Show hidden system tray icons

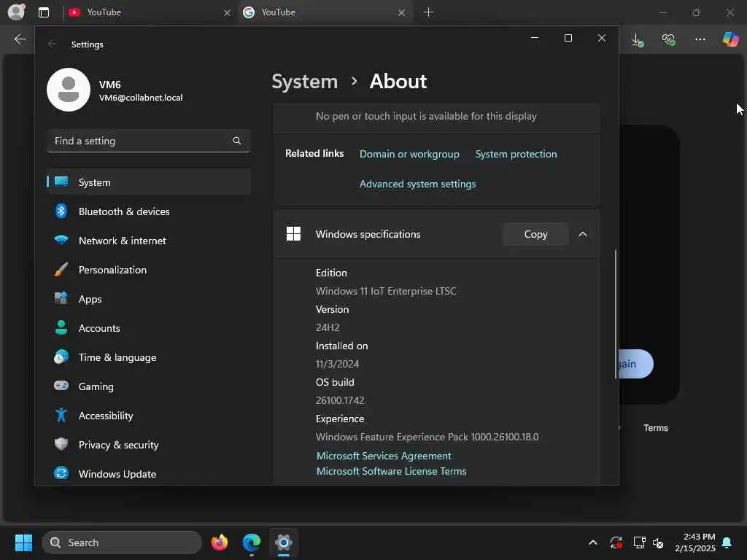point(593,542)
